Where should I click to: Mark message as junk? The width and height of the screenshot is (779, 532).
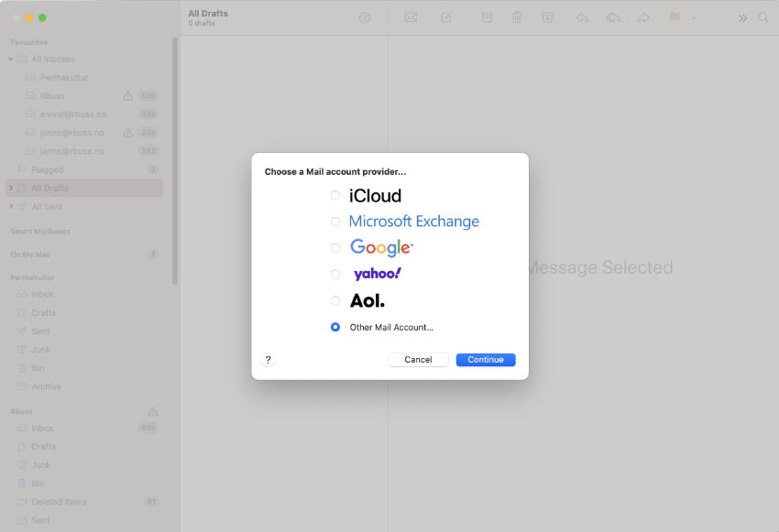pos(547,17)
